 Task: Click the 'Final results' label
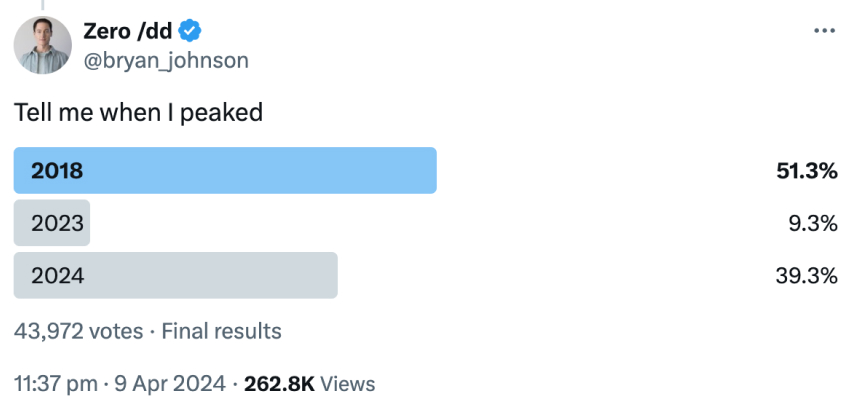tap(222, 331)
